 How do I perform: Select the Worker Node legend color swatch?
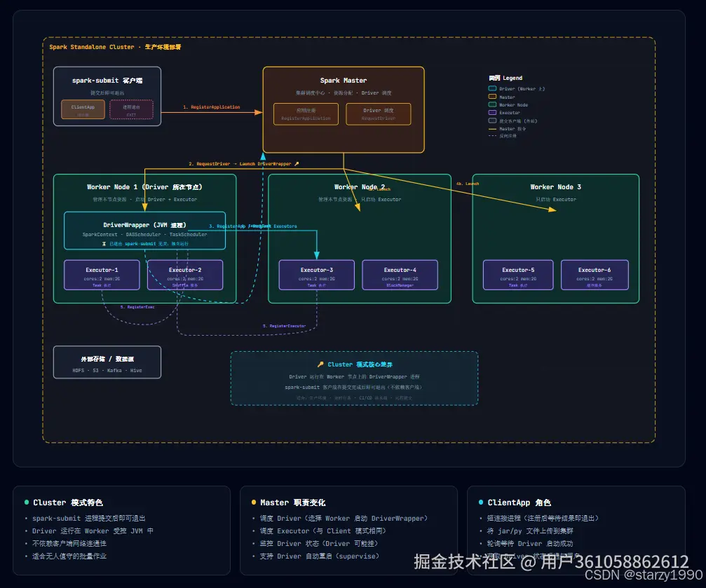pos(493,104)
